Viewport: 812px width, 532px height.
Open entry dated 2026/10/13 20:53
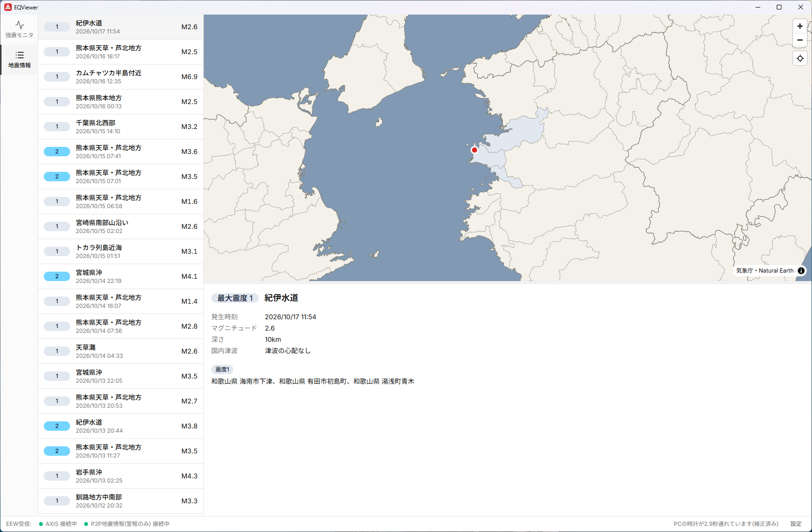120,401
